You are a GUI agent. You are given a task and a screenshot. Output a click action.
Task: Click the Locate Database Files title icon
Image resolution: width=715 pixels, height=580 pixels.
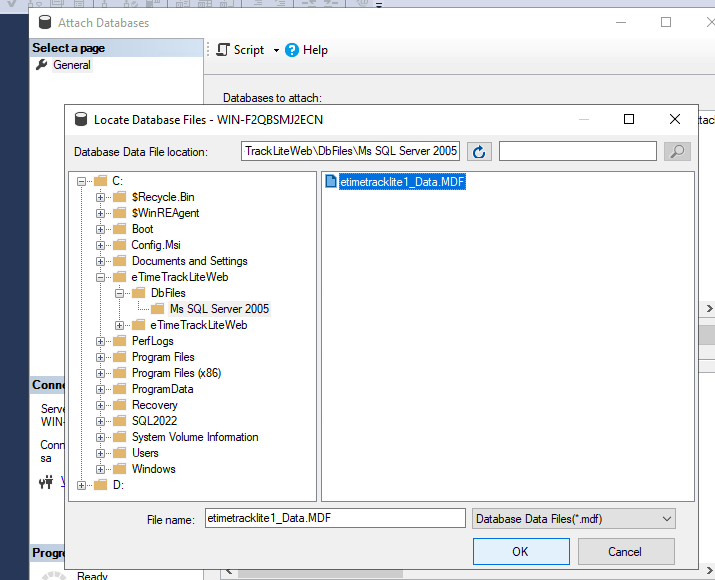81,119
